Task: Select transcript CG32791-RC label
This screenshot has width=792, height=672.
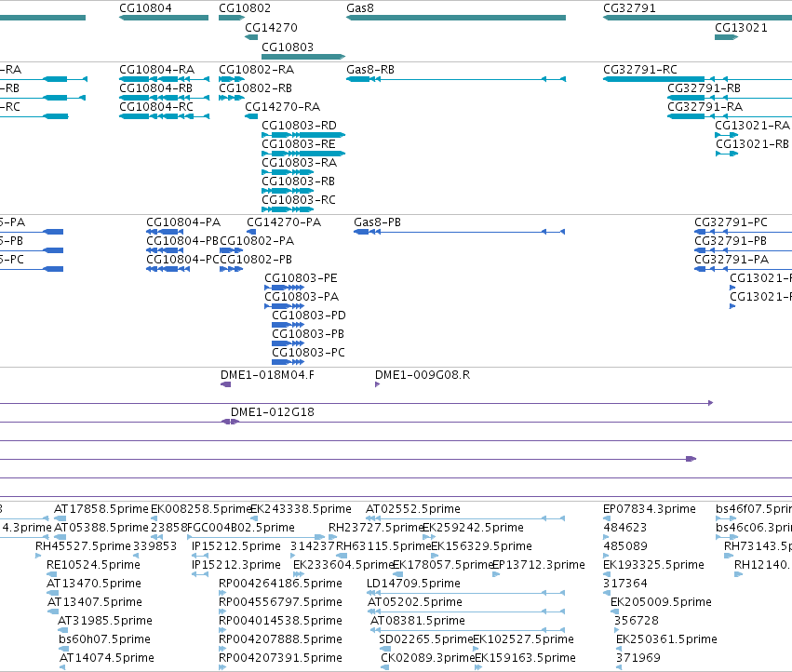Action: 640,70
